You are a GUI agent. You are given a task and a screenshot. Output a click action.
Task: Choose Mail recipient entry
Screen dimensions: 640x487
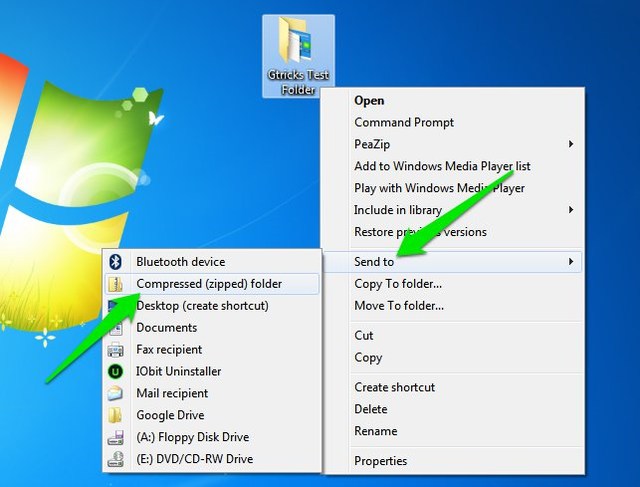coord(212,394)
